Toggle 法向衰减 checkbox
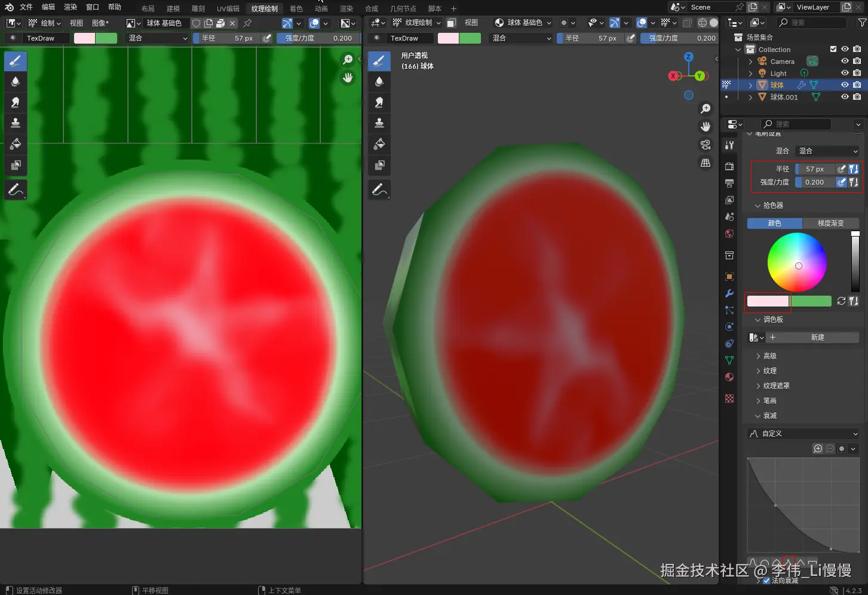 point(766,580)
